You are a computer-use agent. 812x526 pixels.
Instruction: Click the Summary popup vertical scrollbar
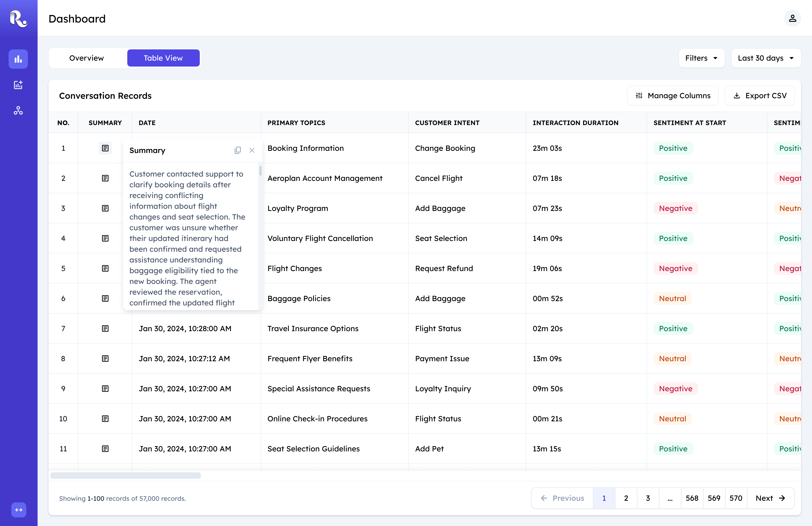[260, 170]
